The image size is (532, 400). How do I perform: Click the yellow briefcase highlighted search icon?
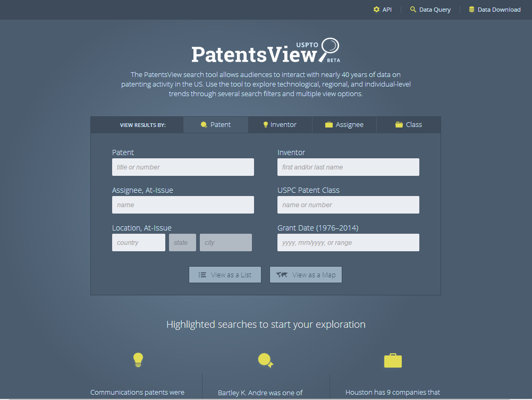(x=393, y=361)
